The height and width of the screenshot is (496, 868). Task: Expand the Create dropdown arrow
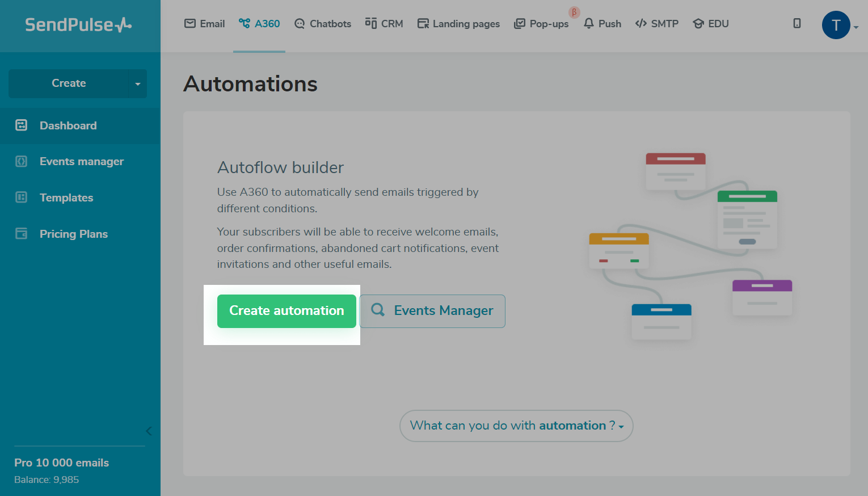(138, 84)
